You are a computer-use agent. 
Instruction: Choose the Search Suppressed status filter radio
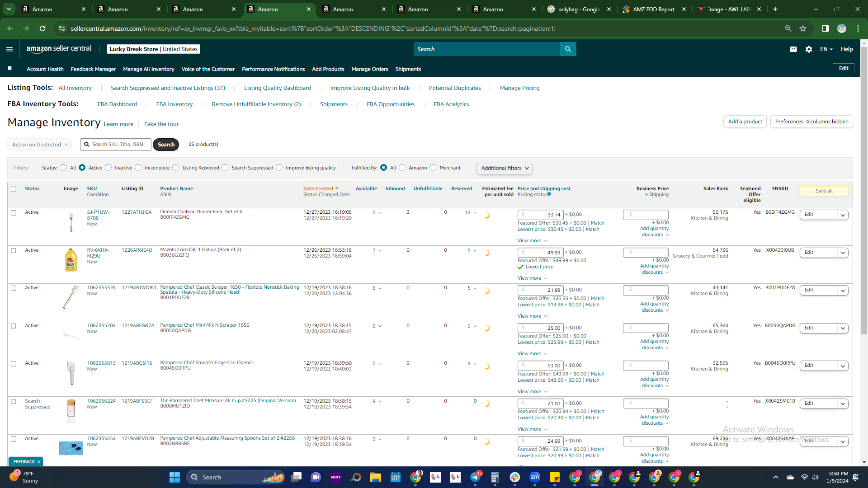click(x=225, y=168)
